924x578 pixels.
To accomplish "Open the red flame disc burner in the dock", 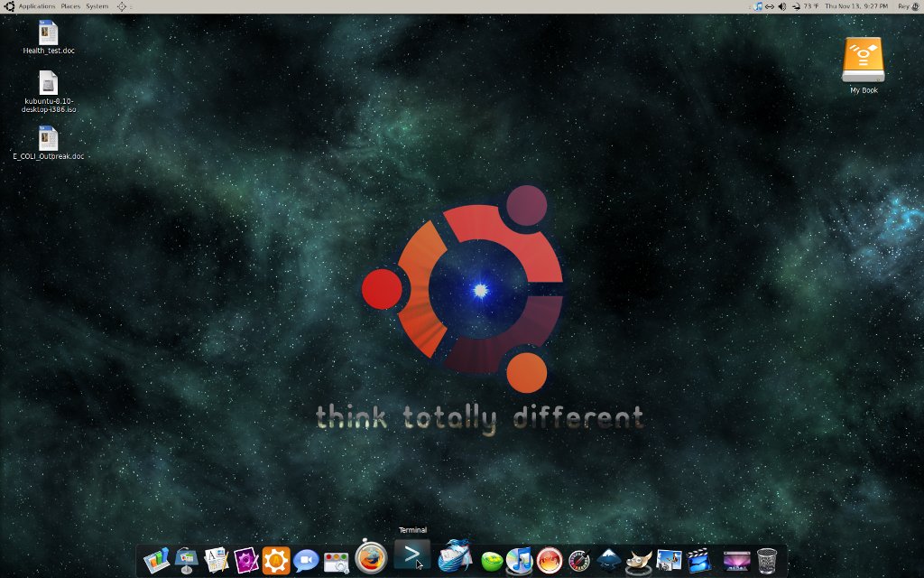I will point(550,561).
